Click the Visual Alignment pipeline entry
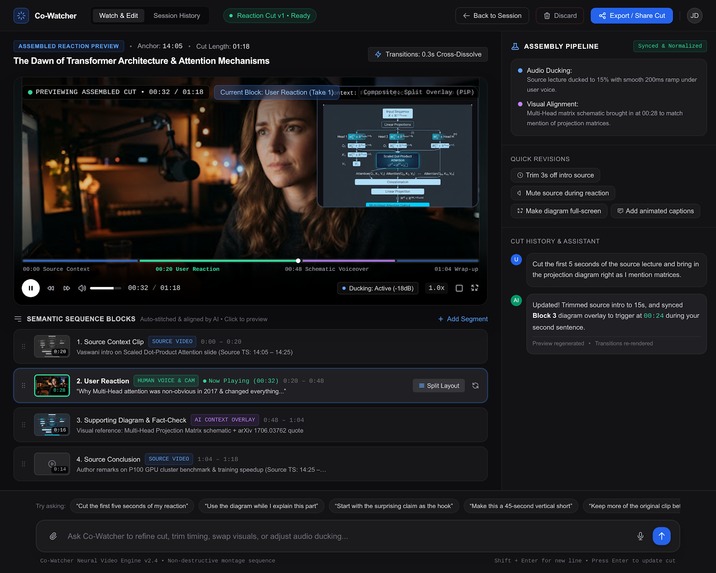Image resolution: width=716 pixels, height=573 pixels. pyautogui.click(x=609, y=114)
